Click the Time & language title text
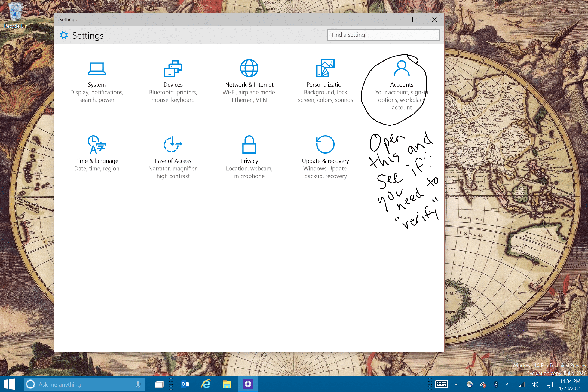 point(97,161)
